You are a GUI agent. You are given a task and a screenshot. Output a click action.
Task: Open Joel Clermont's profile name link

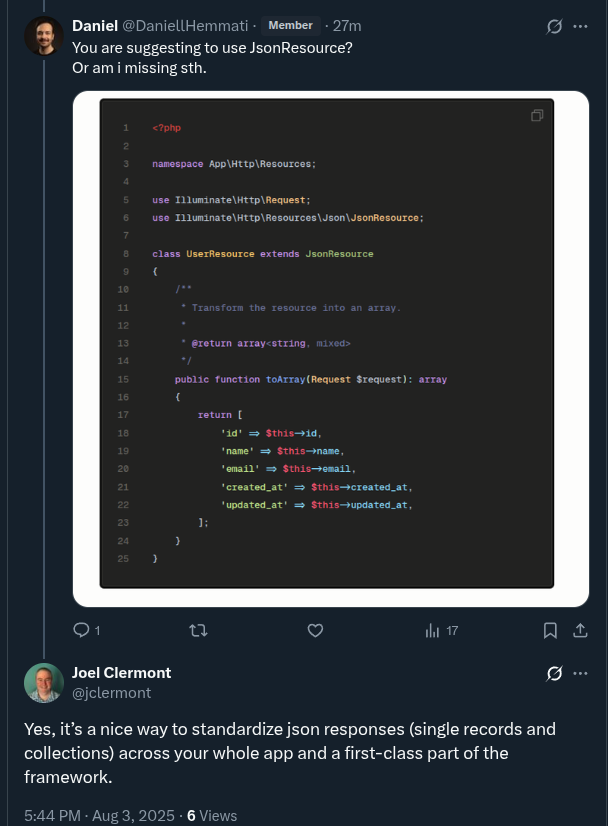click(x=121, y=672)
